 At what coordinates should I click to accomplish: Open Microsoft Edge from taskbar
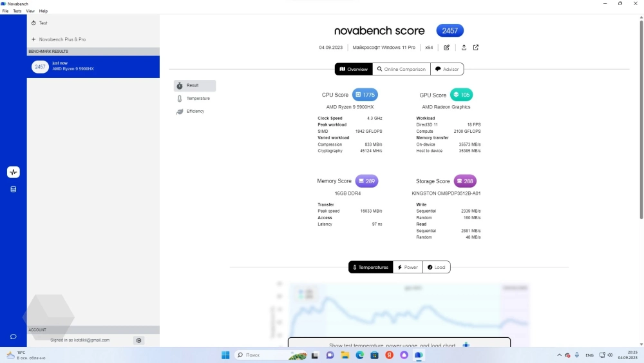pos(360,355)
